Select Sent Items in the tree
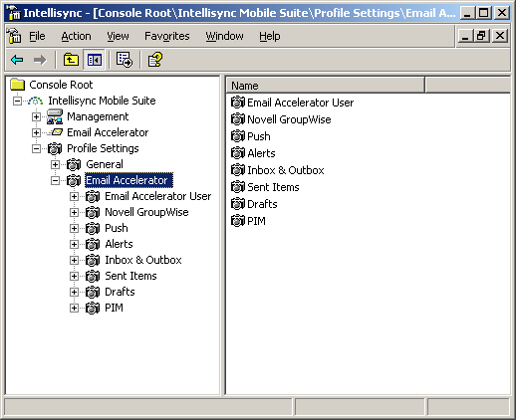 (130, 276)
